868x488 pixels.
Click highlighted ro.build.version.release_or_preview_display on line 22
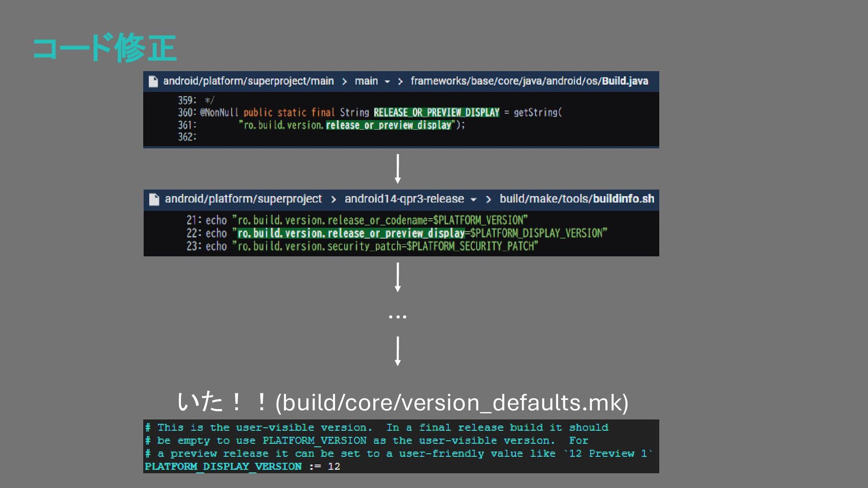tap(351, 233)
